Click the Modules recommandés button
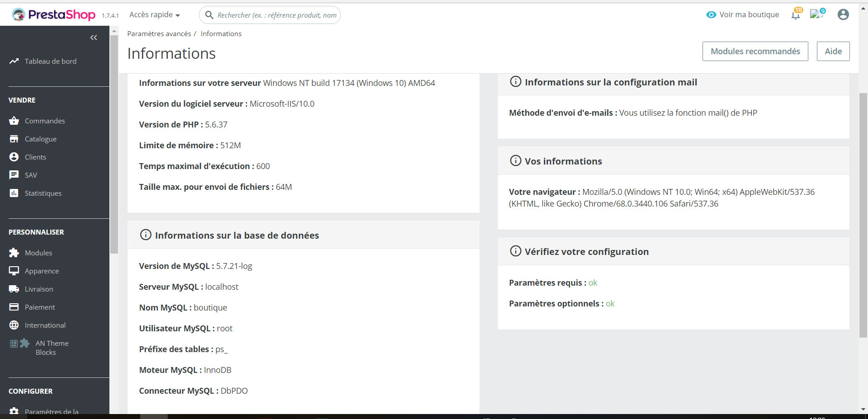The image size is (868, 419). [x=755, y=51]
